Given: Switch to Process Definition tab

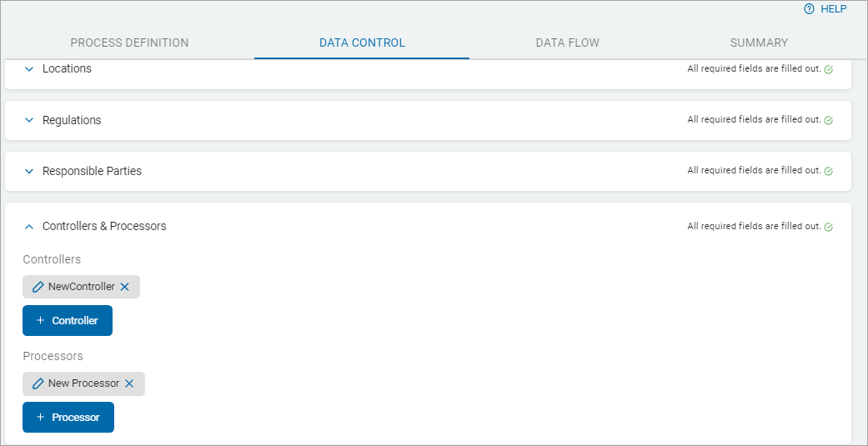Looking at the screenshot, I should pyautogui.click(x=129, y=43).
